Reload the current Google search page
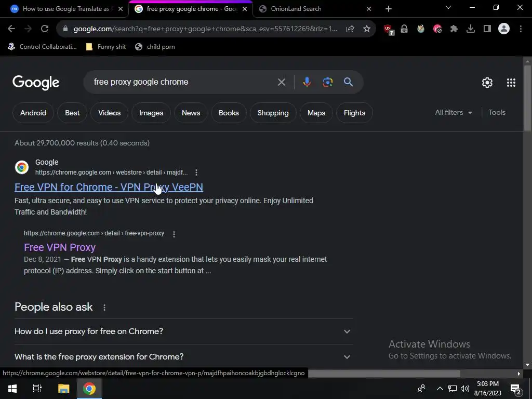Viewport: 532px width, 399px height. pyautogui.click(x=45, y=29)
